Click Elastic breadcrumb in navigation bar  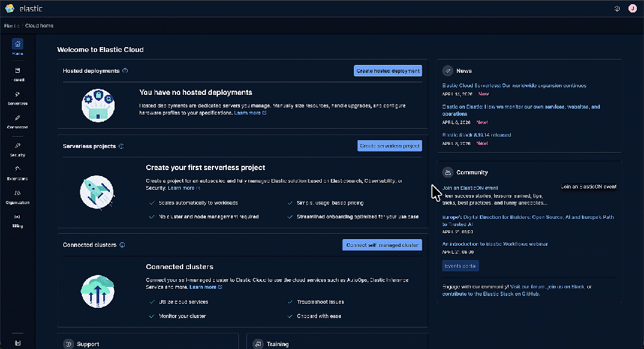(x=11, y=26)
